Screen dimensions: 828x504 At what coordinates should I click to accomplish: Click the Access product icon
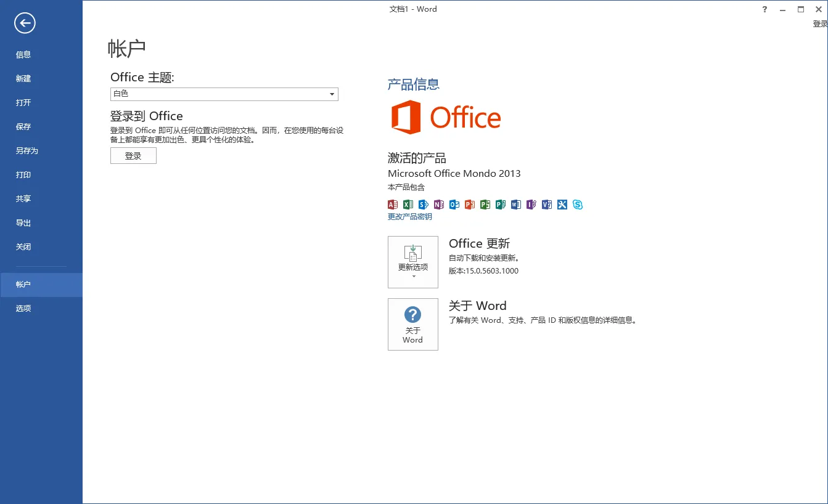[393, 205]
